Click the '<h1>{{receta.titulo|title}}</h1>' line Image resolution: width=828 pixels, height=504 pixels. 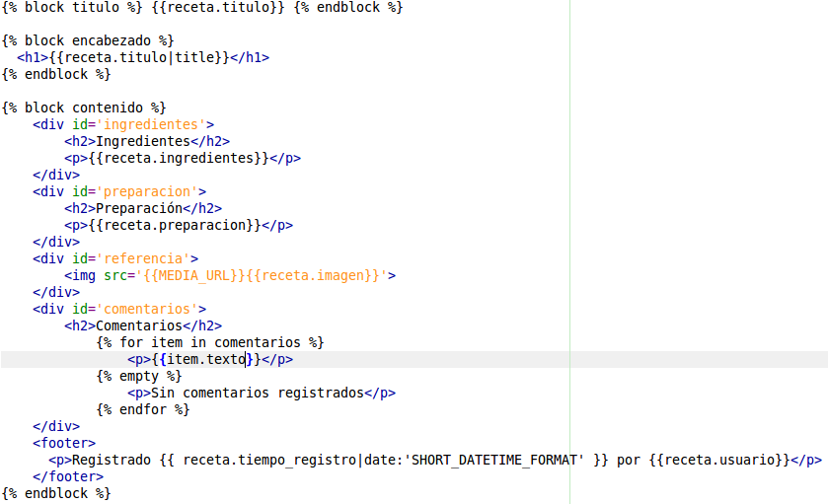143,57
